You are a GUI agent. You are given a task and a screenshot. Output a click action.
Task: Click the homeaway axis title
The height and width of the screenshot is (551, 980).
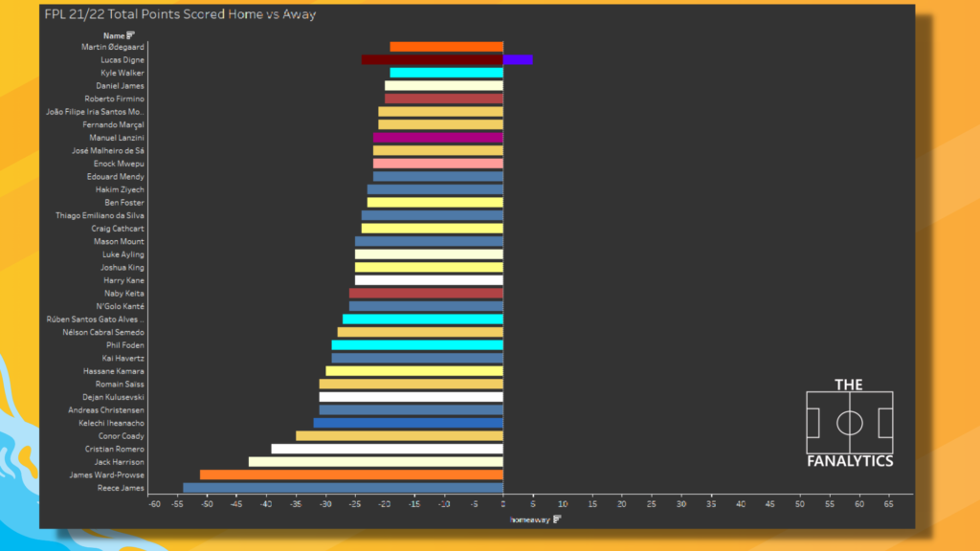point(530,519)
